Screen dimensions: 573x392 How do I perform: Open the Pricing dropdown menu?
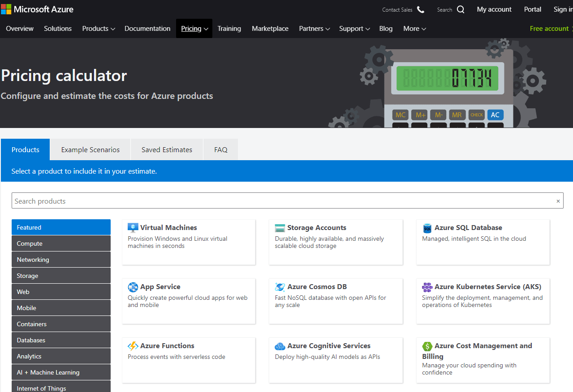click(194, 29)
